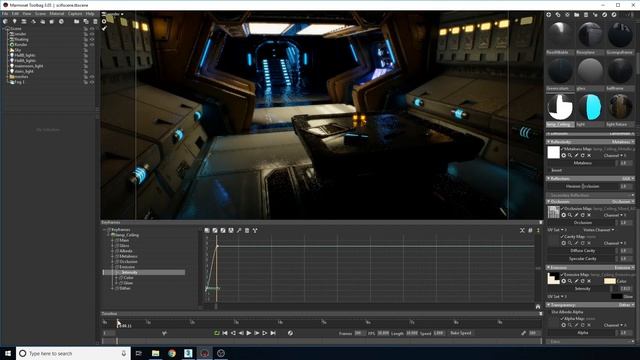Click the Bake Speed button
The height and width of the screenshot is (360, 640).
click(461, 333)
